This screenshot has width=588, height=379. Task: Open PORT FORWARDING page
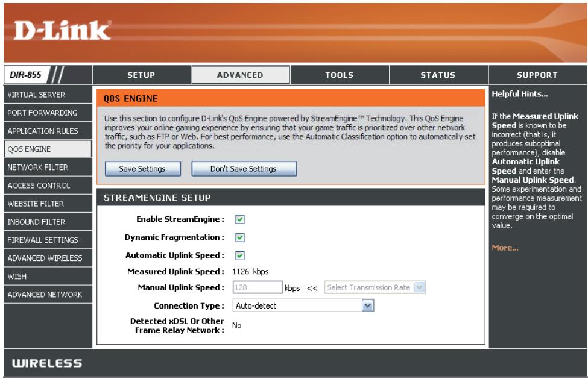[x=48, y=113]
